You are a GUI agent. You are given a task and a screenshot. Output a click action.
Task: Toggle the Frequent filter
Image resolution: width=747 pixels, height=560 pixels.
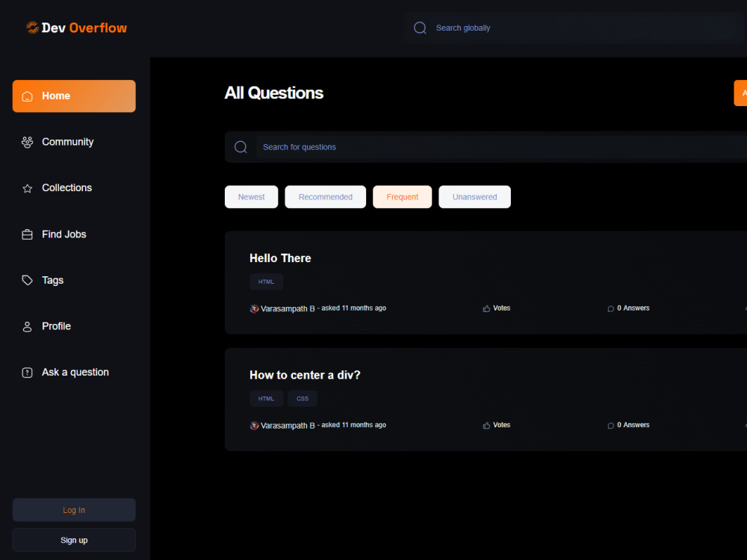coord(402,196)
